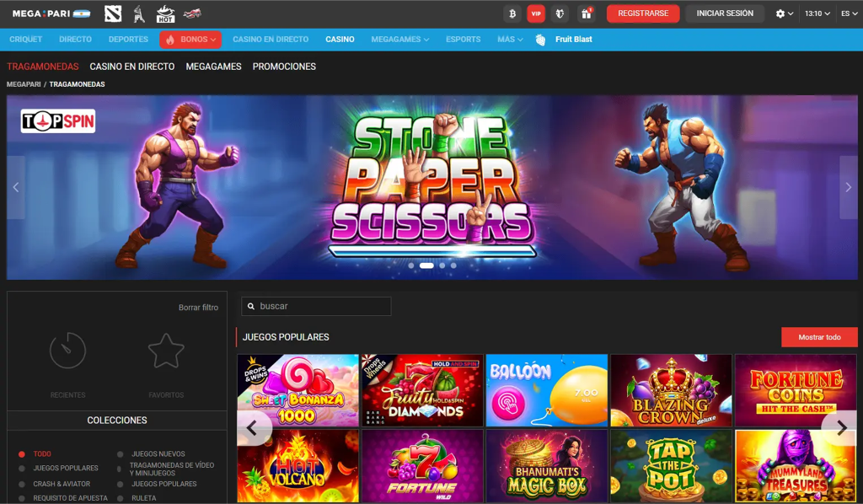Open the Balloon game thumbnail
Viewport: 863px width, 504px height.
tap(546, 391)
